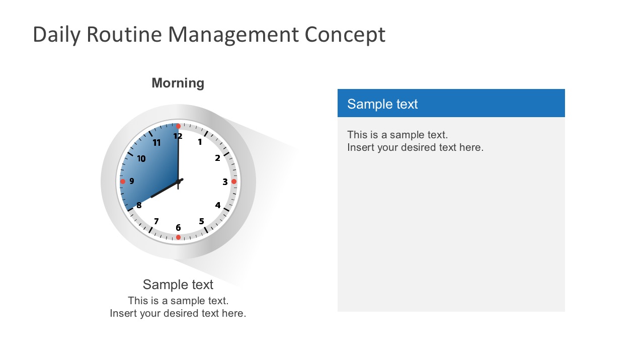Click the red dot at 3 o'clock
The width and height of the screenshot is (644, 362).
(234, 182)
